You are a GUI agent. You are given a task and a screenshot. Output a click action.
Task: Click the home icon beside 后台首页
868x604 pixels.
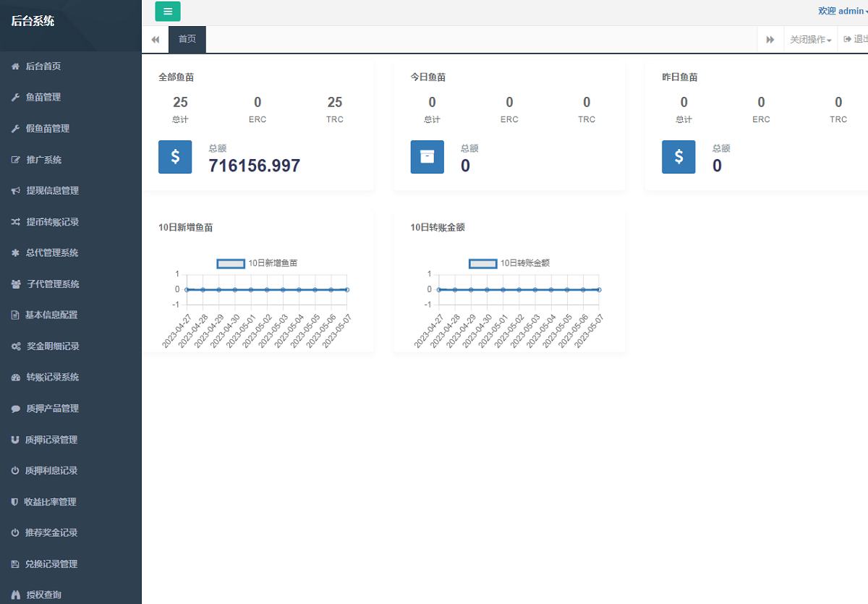pyautogui.click(x=15, y=67)
